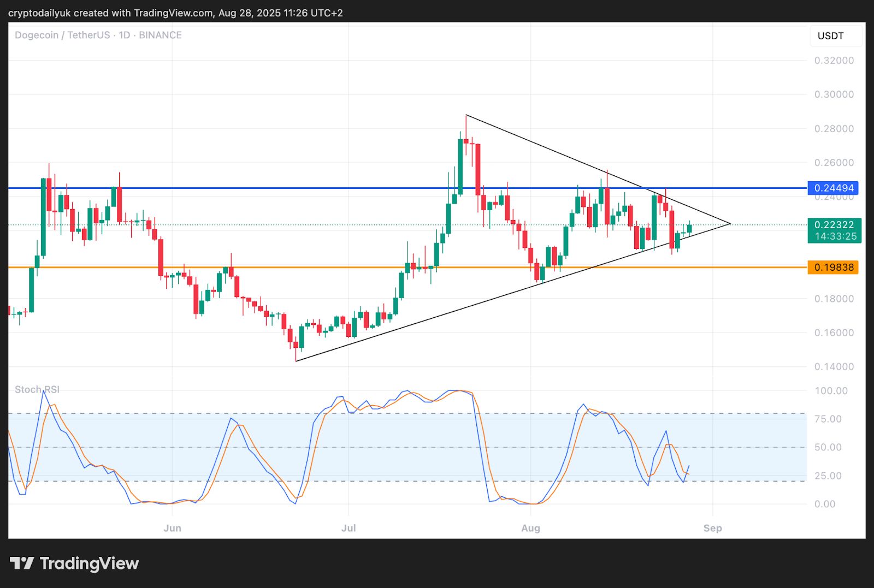The image size is (874, 588).
Task: Click the 0.14000 price axis value
Action: click(834, 367)
